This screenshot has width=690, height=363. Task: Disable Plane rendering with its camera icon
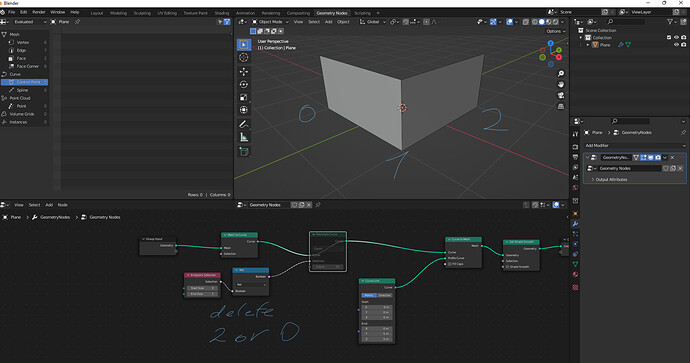(683, 45)
